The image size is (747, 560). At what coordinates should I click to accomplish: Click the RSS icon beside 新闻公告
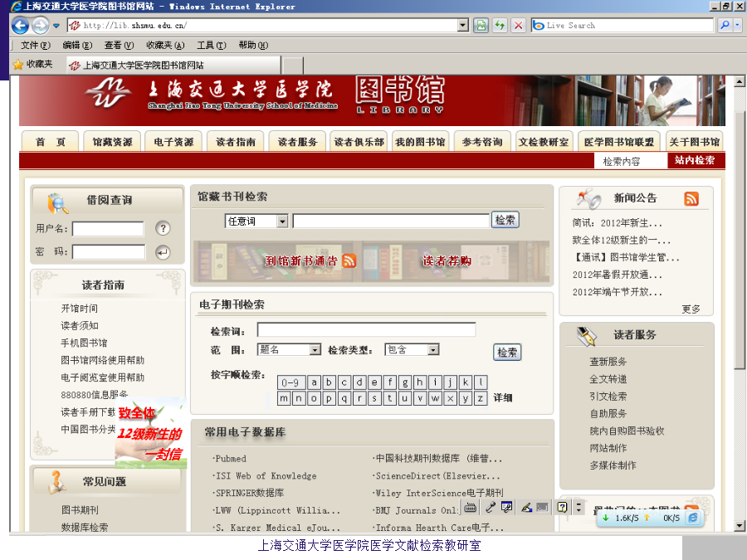click(691, 198)
